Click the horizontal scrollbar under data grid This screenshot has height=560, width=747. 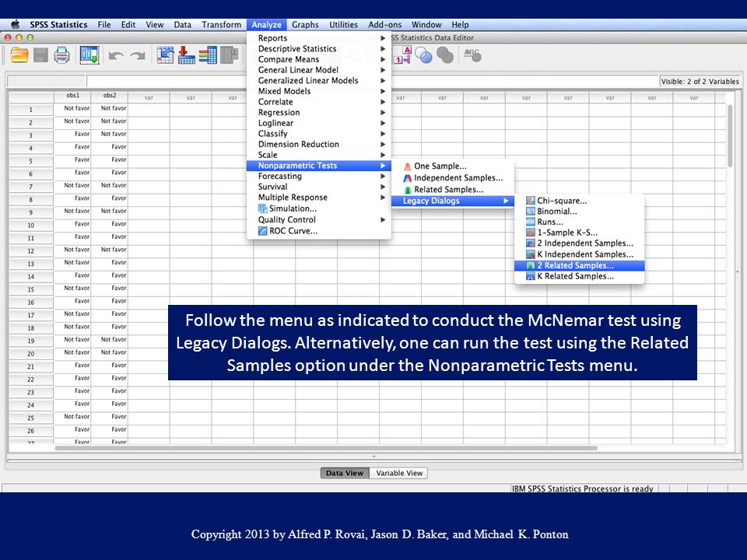[326, 448]
